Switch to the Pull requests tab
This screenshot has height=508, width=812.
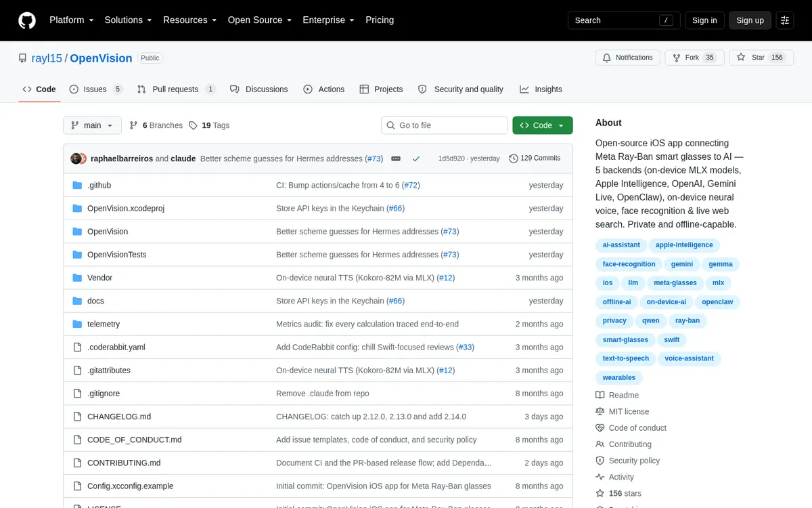176,89
